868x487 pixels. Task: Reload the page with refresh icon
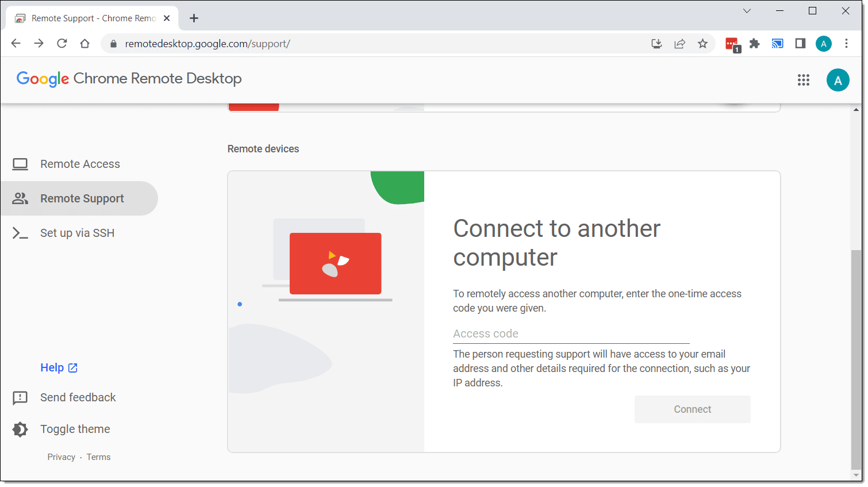[62, 44]
